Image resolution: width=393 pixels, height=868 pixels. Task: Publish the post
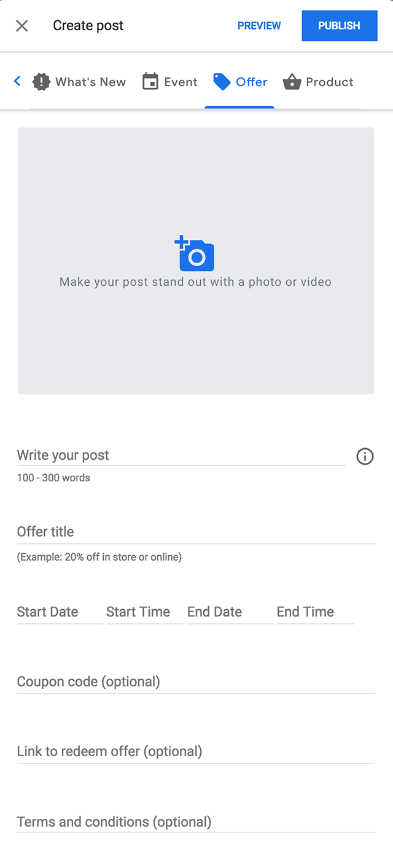point(339,26)
